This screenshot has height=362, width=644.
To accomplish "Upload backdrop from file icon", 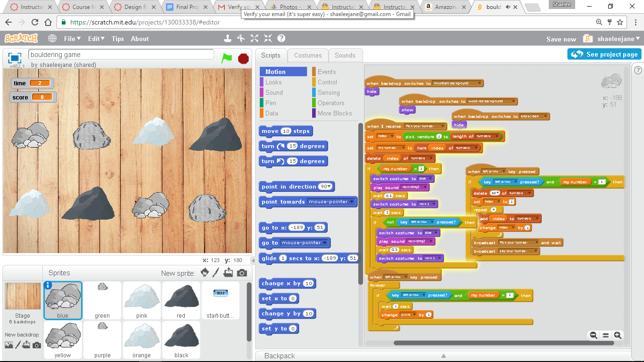I will point(26,345).
